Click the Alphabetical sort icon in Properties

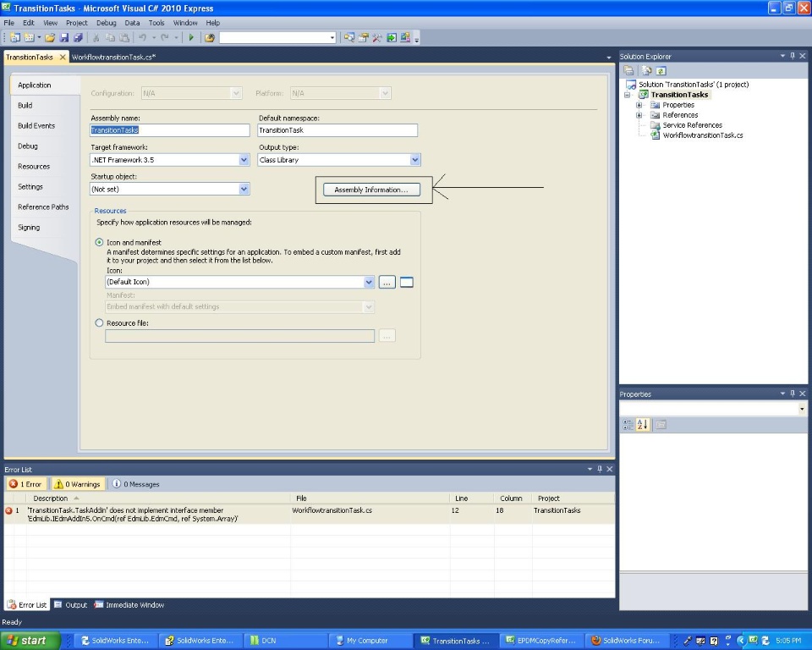(x=643, y=425)
